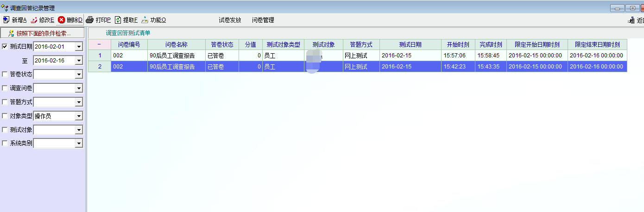
Task: Tick the 对象类型 checkbox
Action: click(5, 116)
